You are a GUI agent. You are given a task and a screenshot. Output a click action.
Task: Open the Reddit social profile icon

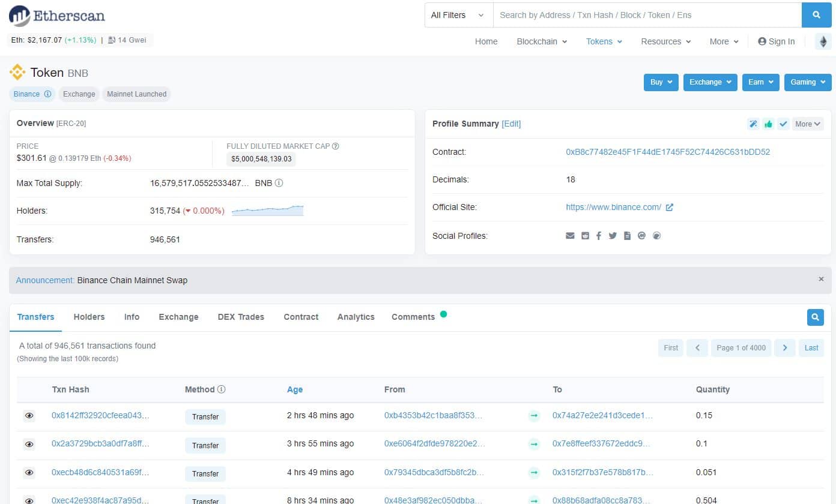(585, 236)
